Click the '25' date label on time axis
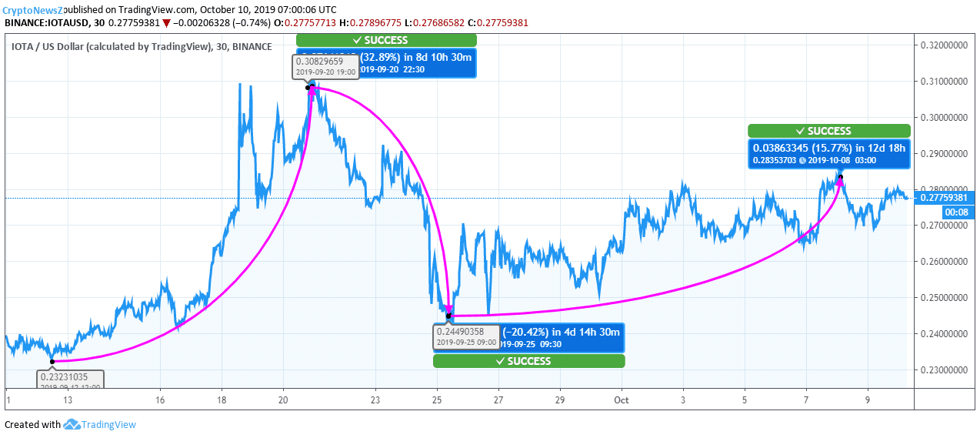The width and height of the screenshot is (980, 438). (437, 400)
